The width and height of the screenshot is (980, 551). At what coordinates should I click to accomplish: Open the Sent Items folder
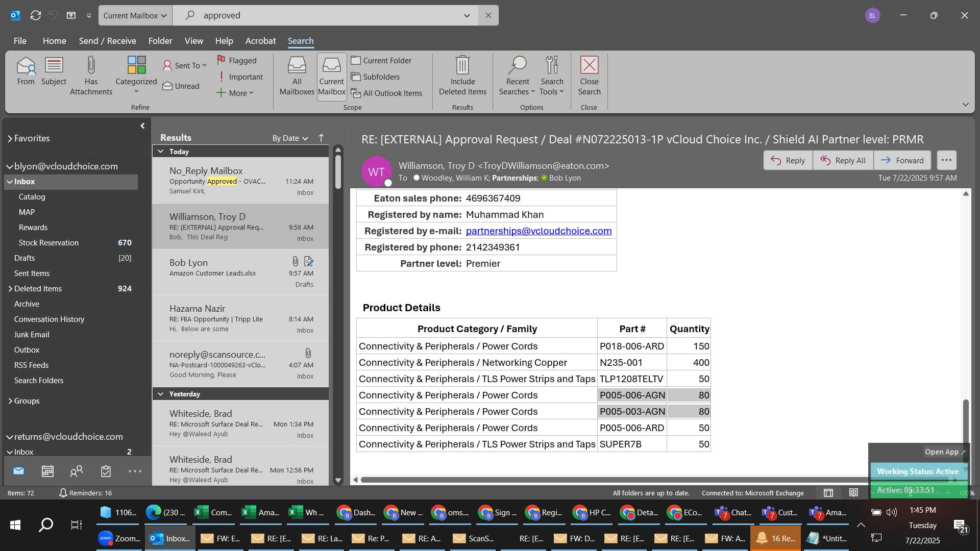coord(71,273)
